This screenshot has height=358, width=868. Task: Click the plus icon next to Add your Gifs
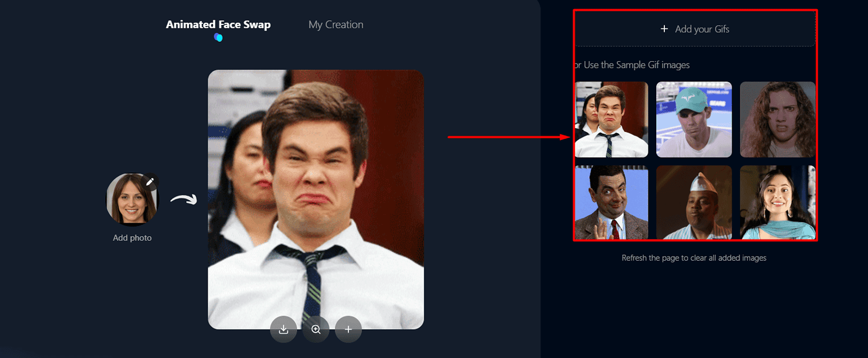point(664,28)
